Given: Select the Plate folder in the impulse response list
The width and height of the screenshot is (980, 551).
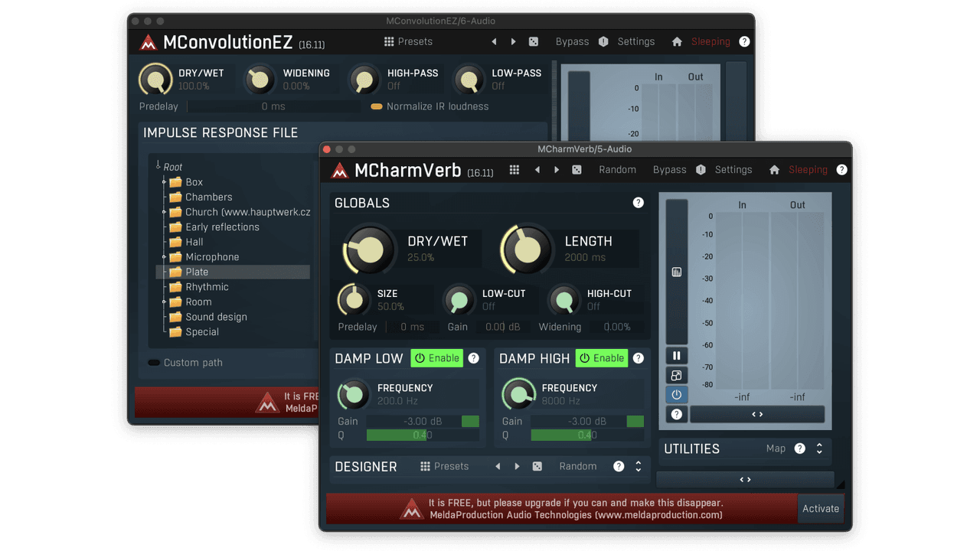Looking at the screenshot, I should (196, 272).
